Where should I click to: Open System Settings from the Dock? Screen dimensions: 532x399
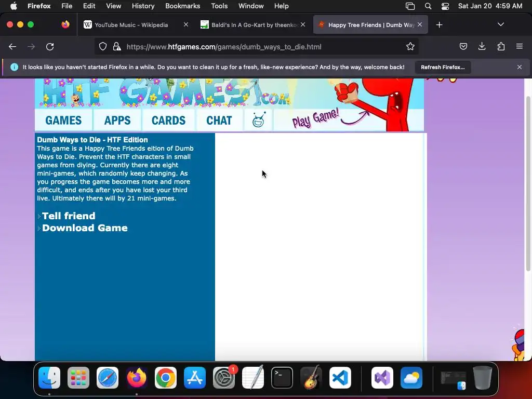[x=224, y=378]
